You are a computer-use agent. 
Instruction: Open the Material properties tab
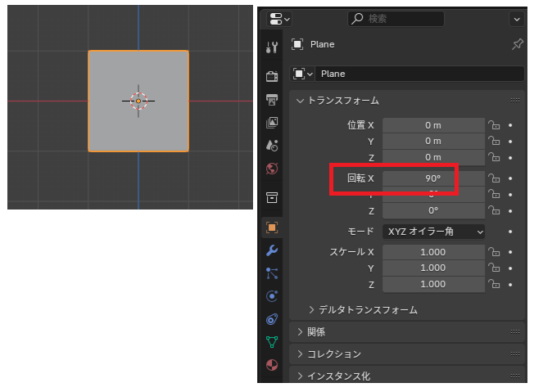272,365
